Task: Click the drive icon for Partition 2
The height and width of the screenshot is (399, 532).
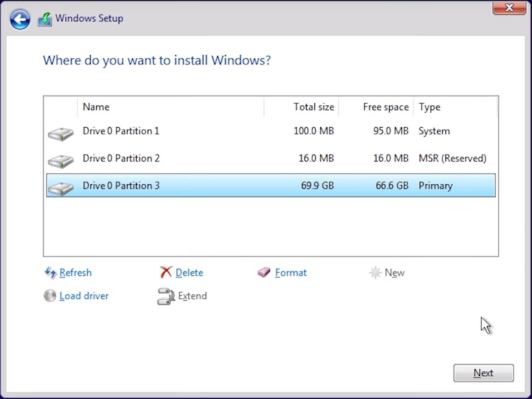Action: (60, 161)
